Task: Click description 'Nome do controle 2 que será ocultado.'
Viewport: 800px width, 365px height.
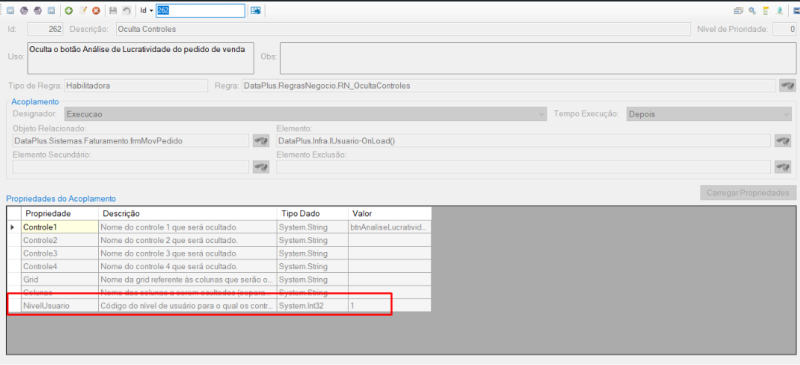Action: tap(187, 240)
